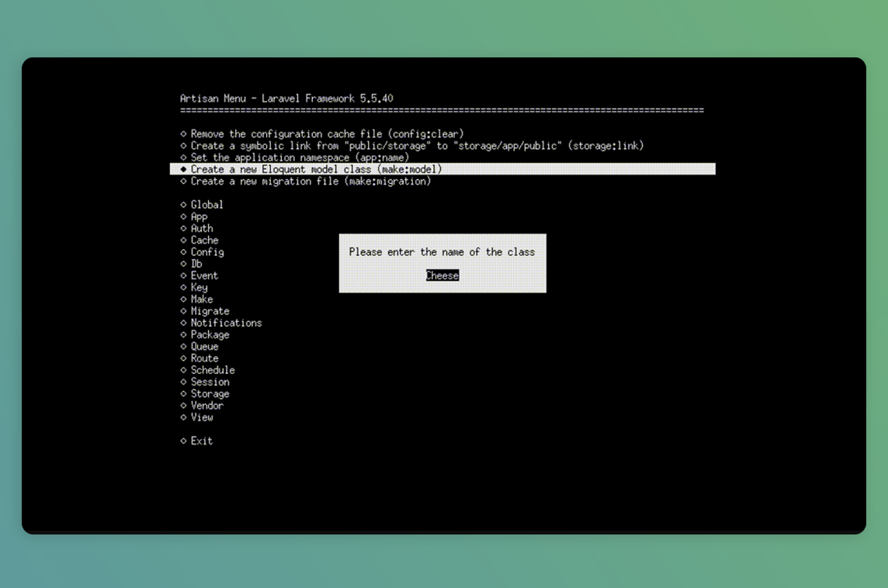
Task: Open the Vendor submenu
Action: pyautogui.click(x=202, y=406)
